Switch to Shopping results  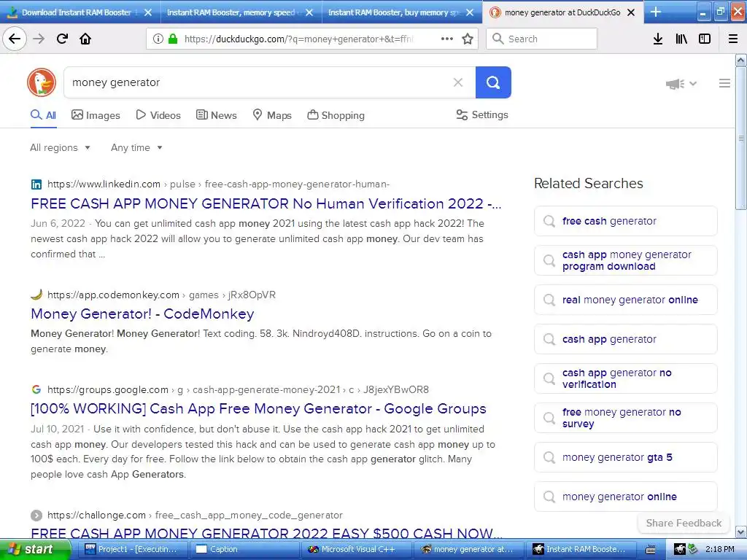click(x=336, y=115)
